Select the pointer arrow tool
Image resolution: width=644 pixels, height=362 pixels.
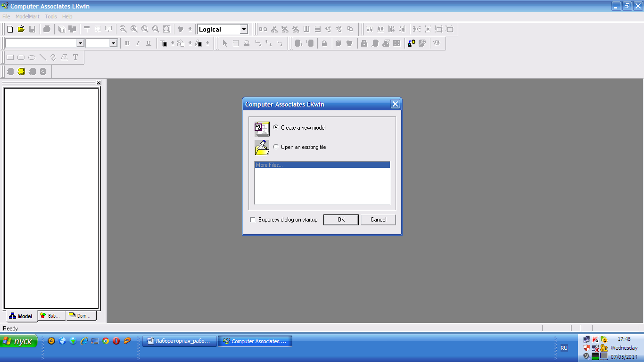(225, 43)
